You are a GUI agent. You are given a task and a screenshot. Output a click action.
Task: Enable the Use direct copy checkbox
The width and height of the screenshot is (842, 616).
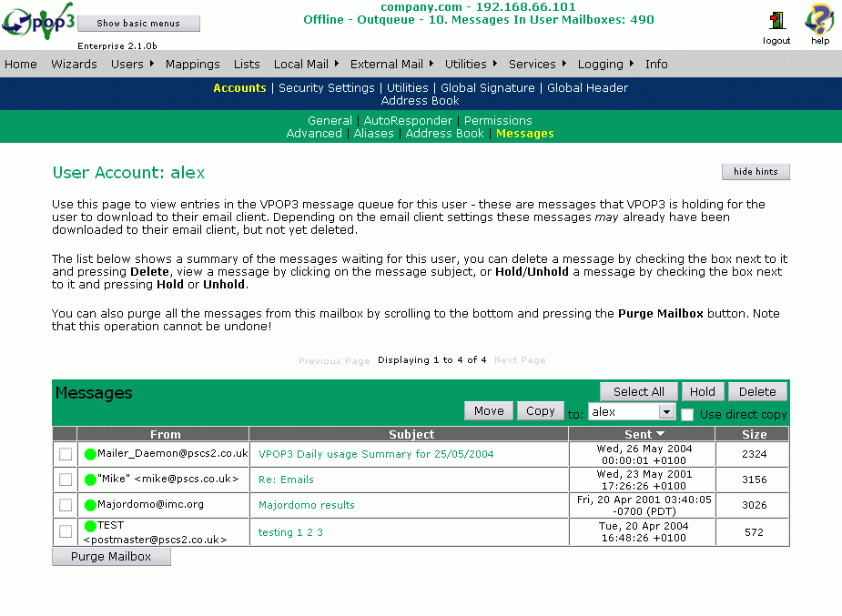tap(687, 414)
